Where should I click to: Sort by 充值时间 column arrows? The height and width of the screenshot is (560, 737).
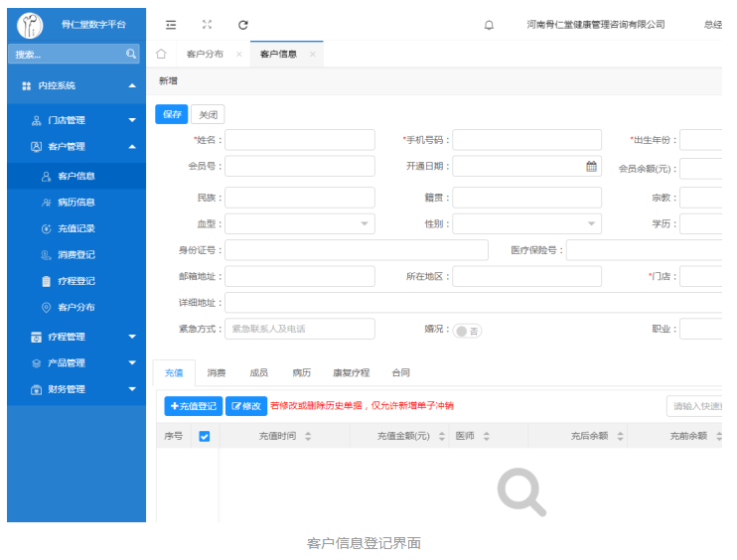(x=308, y=436)
